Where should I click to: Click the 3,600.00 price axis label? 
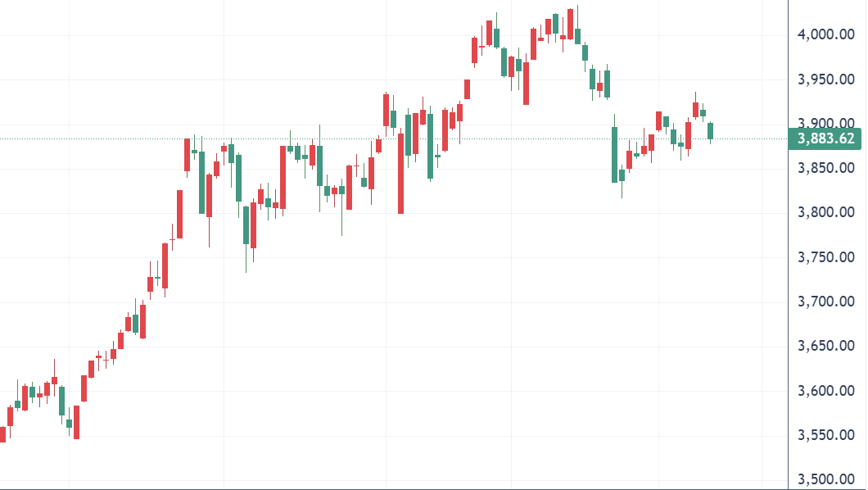825,391
